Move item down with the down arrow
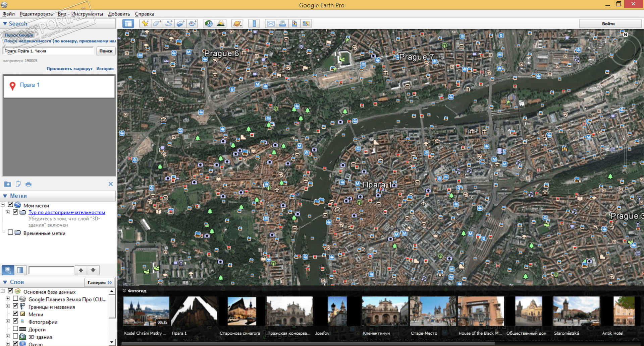Screen dimensions: 644x346 [x=93, y=270]
